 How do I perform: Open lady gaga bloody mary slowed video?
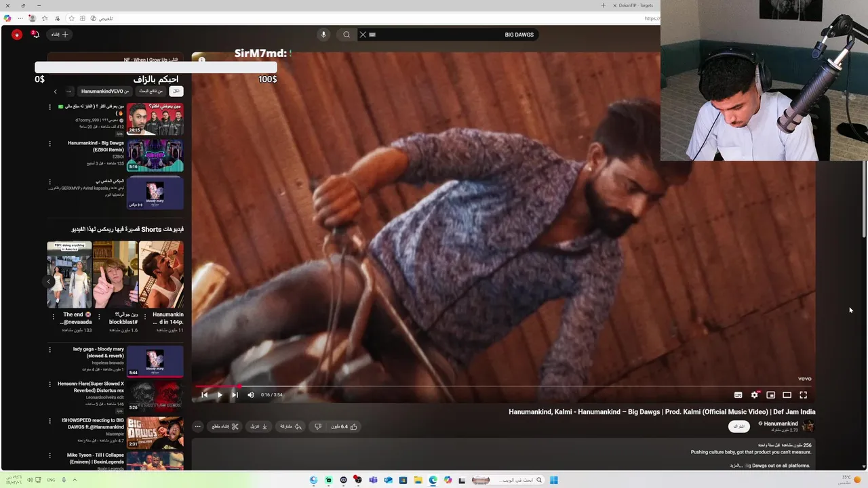click(x=155, y=361)
